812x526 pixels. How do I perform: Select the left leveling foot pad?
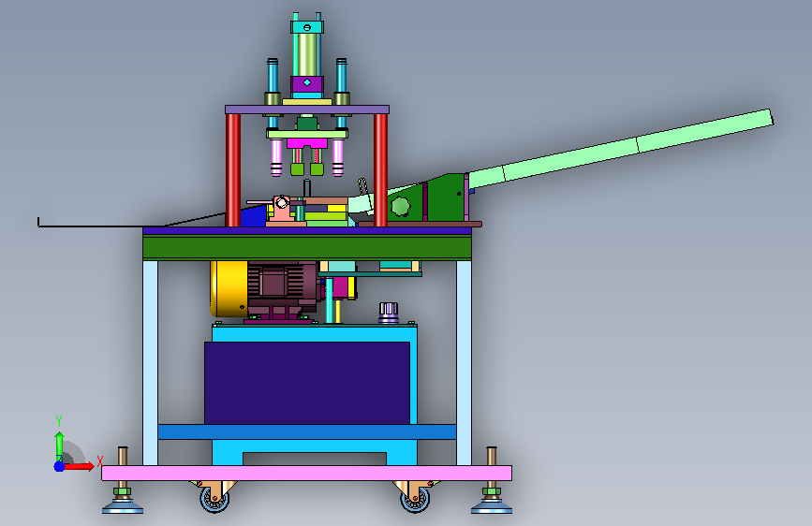123,505
